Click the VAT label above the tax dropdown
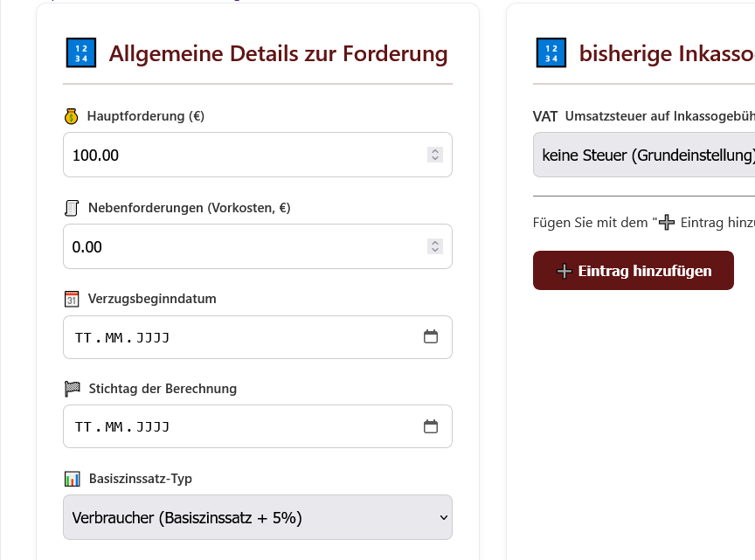755x560 pixels. point(545,115)
